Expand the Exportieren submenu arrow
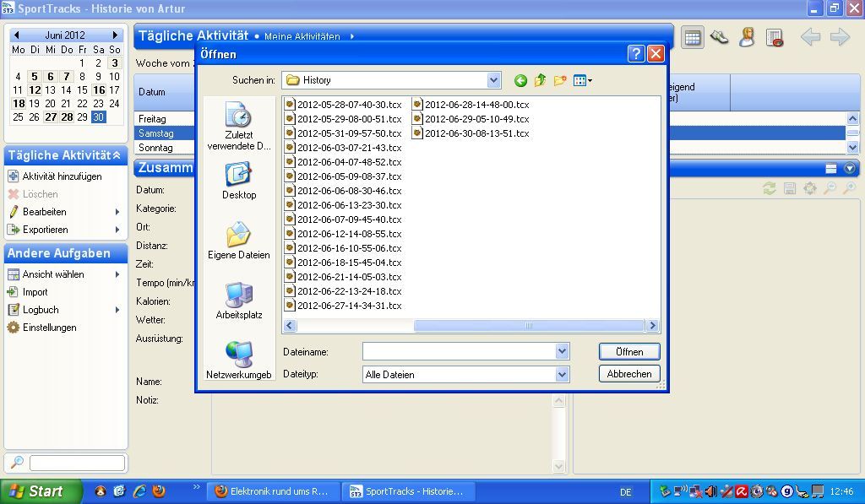865x504 pixels. click(117, 230)
